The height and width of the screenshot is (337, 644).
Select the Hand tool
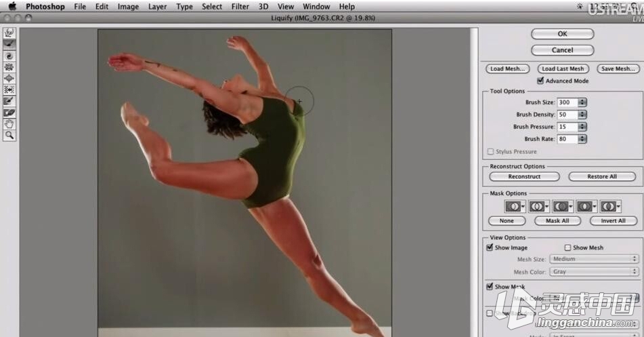[x=9, y=123]
